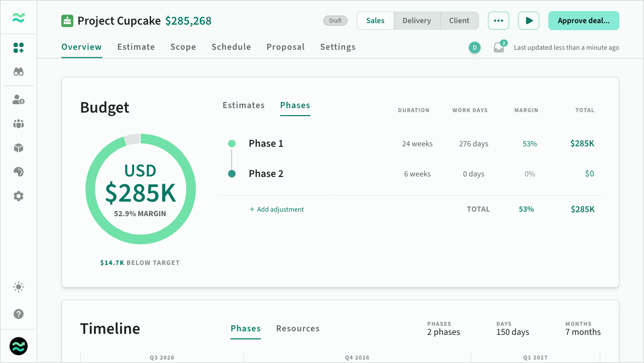
Task: Open the person-with-dollar clients icon
Action: click(x=19, y=99)
